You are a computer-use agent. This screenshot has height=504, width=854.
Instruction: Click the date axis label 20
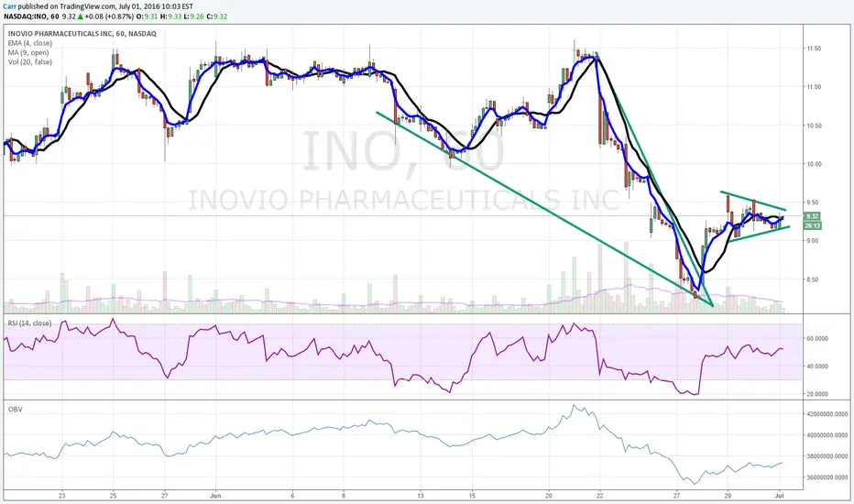click(549, 496)
